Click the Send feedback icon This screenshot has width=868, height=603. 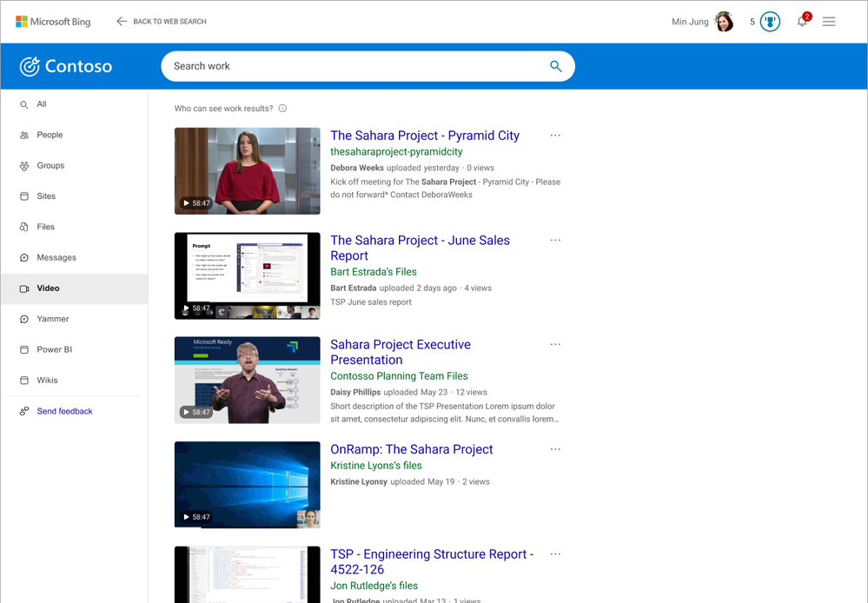(23, 411)
